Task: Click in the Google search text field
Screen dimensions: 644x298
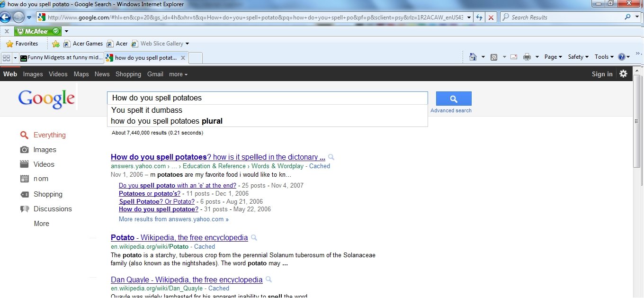Action: coord(267,98)
